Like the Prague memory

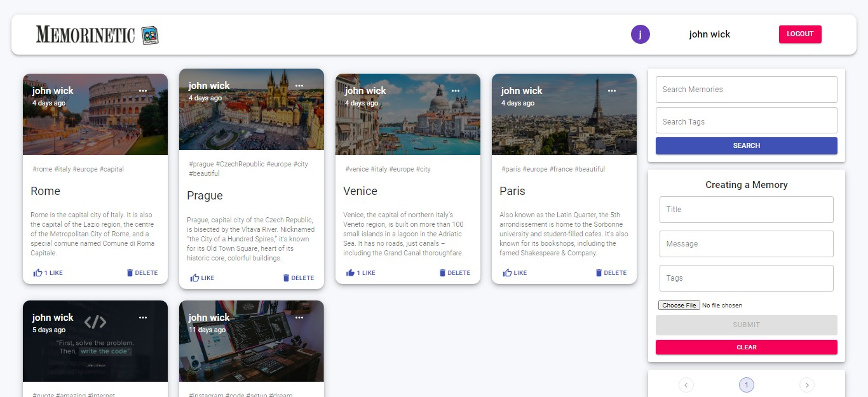(202, 278)
